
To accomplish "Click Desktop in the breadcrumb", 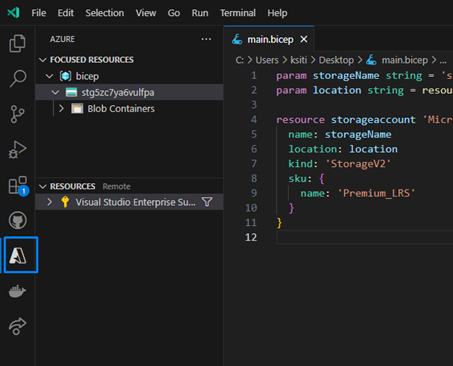I will 336,60.
